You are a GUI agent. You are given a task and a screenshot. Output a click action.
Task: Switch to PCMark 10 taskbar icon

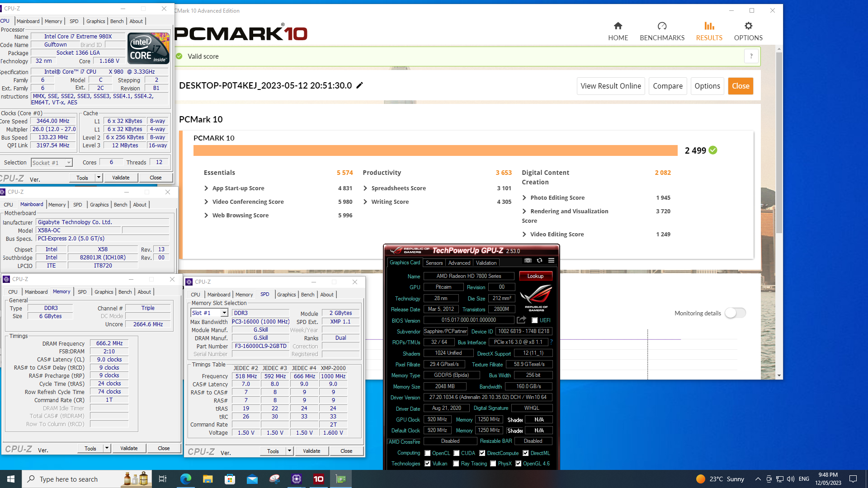click(x=319, y=479)
